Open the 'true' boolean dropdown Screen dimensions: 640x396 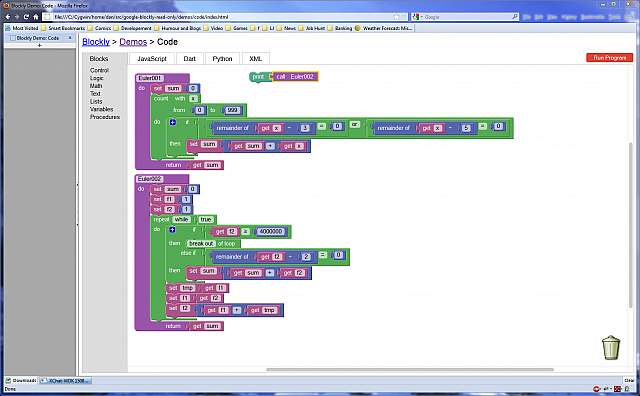tap(206, 220)
